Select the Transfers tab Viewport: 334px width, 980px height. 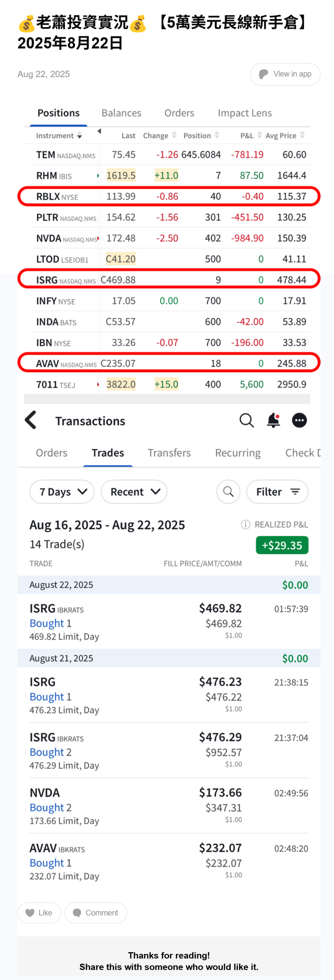click(169, 453)
